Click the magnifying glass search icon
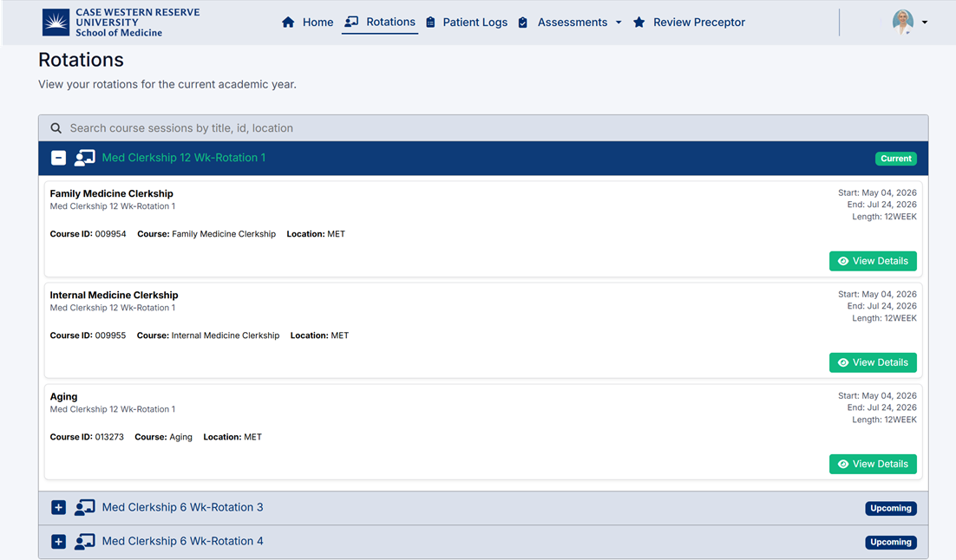Viewport: 956px width, 560px height. (x=56, y=127)
